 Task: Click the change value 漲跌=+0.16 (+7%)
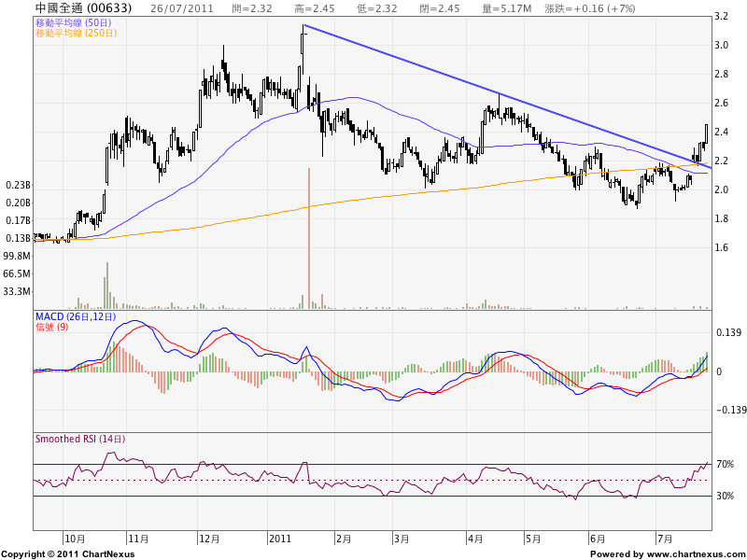tap(590, 8)
